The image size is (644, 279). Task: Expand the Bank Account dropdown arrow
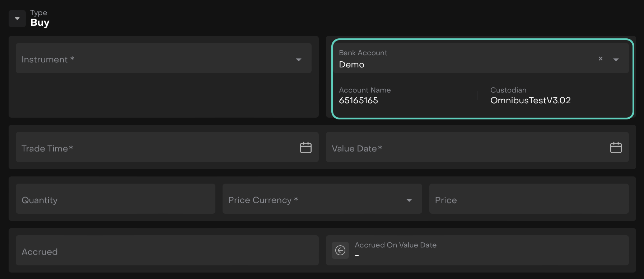click(616, 60)
